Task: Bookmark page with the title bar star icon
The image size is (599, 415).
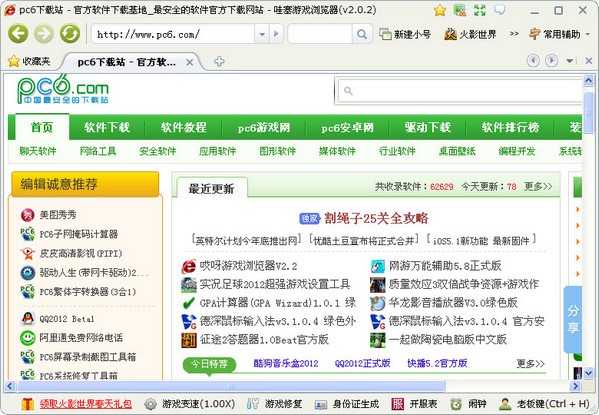Action: coord(440,10)
